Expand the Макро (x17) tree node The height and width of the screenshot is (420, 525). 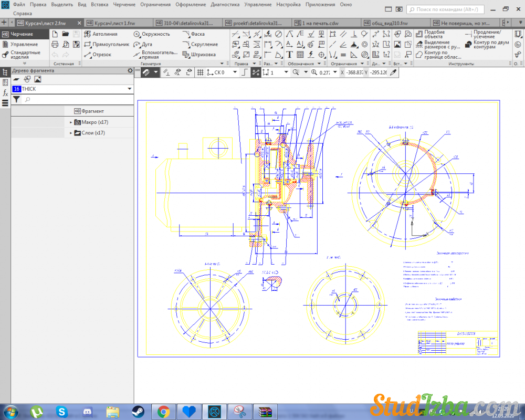pos(71,122)
